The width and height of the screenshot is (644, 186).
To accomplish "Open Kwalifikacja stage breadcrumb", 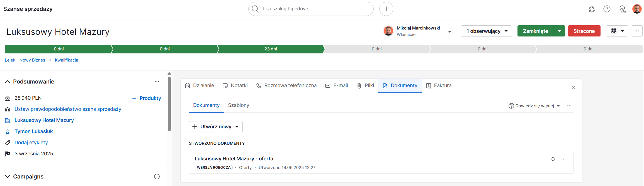I will [66, 60].
